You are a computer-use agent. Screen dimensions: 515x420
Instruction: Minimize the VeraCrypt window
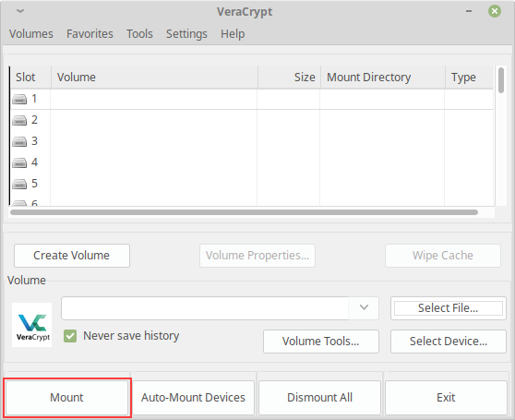tap(469, 11)
